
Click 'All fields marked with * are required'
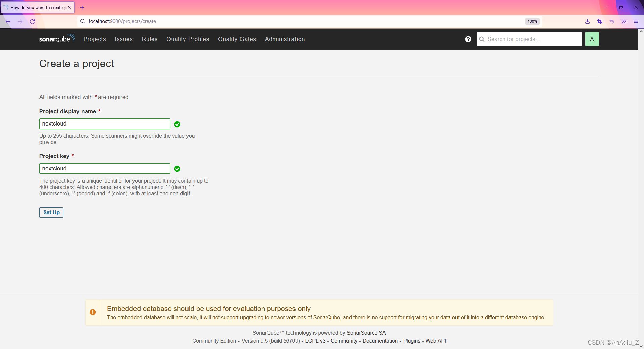click(84, 97)
